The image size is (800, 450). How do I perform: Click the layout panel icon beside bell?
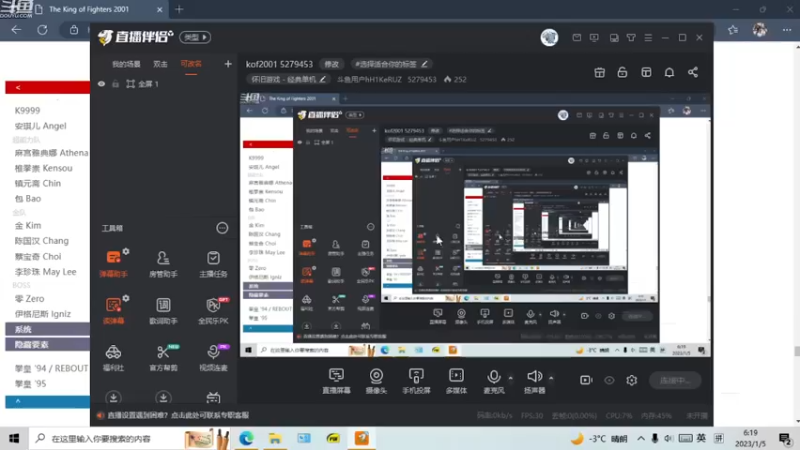646,72
